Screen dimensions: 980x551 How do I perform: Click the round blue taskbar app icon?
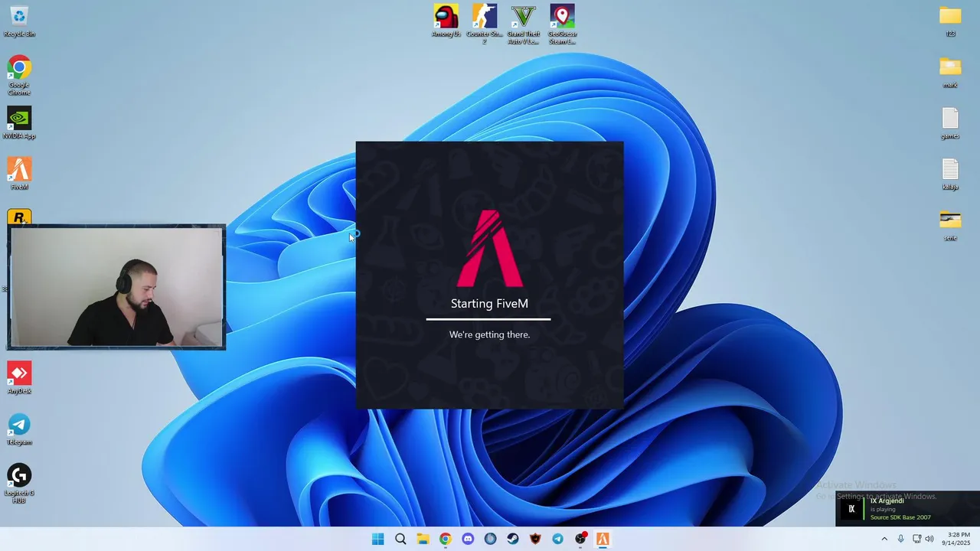pyautogui.click(x=491, y=539)
